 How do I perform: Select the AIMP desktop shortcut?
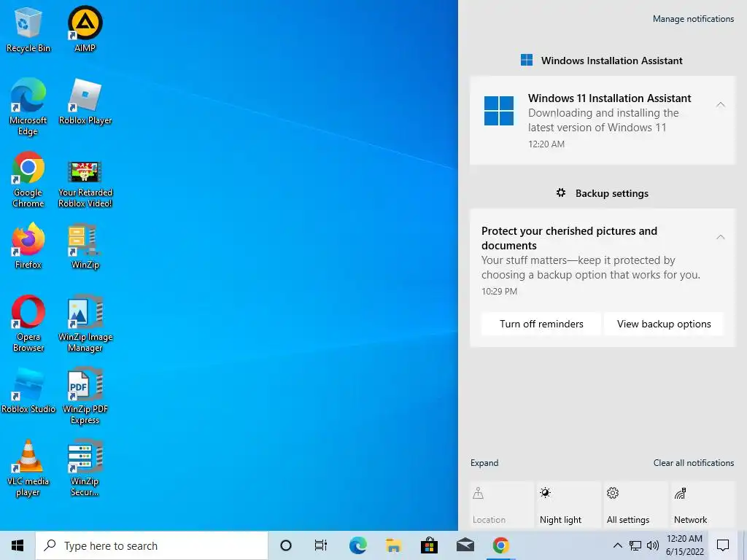(85, 29)
